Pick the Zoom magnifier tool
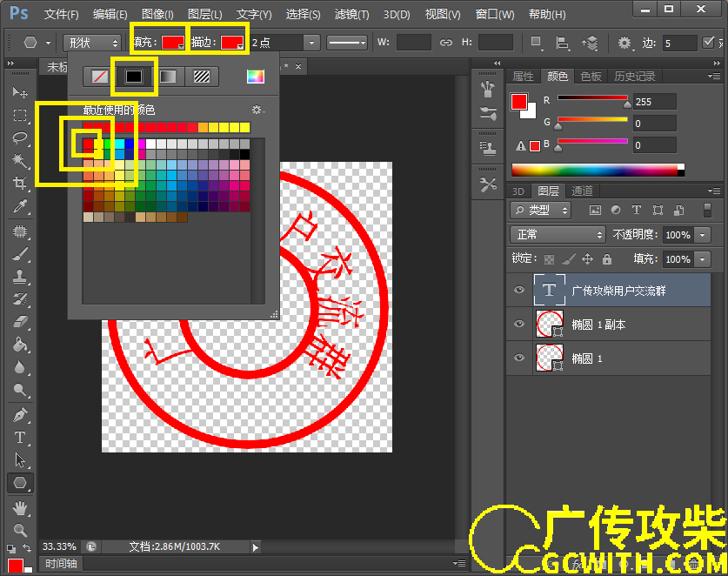This screenshot has height=576, width=728. [20, 529]
